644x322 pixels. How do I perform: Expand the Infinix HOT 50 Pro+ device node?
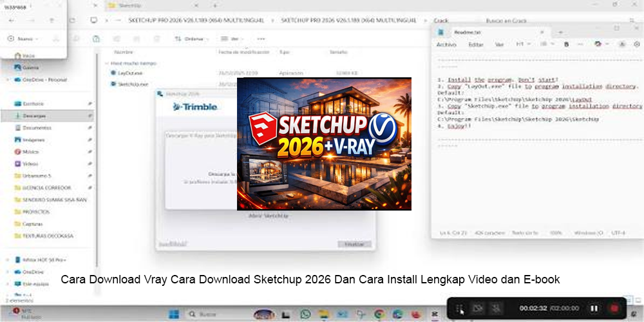pyautogui.click(x=7, y=260)
